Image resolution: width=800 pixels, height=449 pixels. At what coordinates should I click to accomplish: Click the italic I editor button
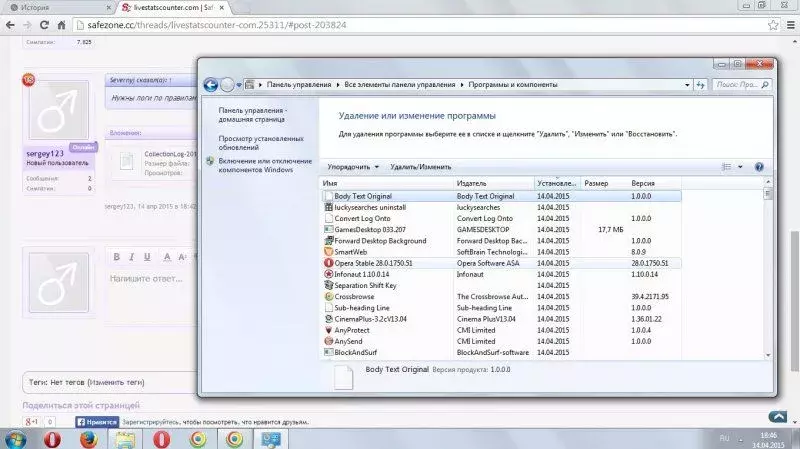132,257
